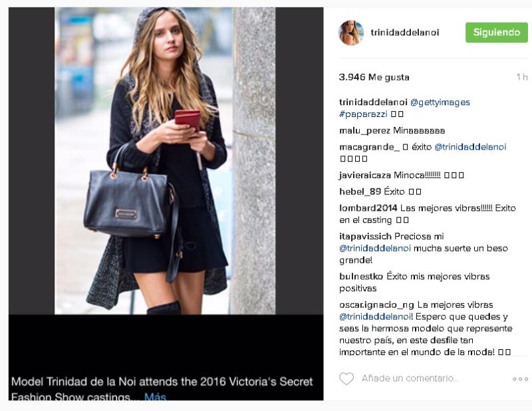View the 3.946 Me gusta likes list

point(374,77)
